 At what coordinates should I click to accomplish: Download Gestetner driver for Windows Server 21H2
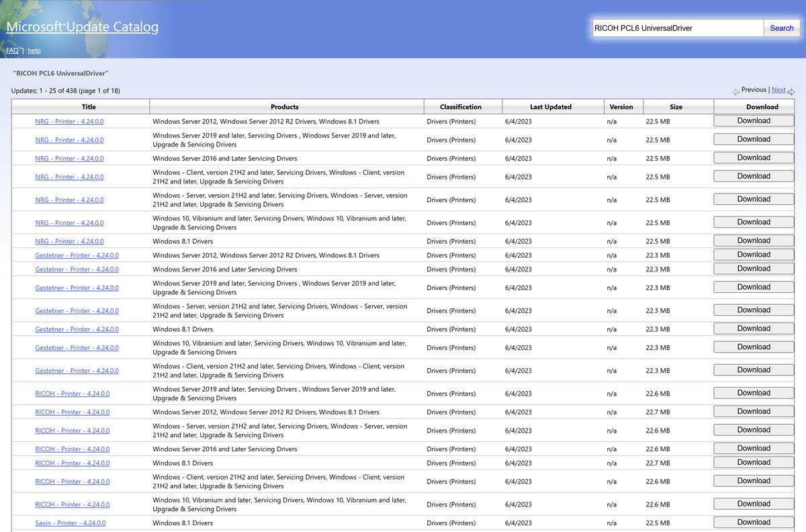coord(754,310)
